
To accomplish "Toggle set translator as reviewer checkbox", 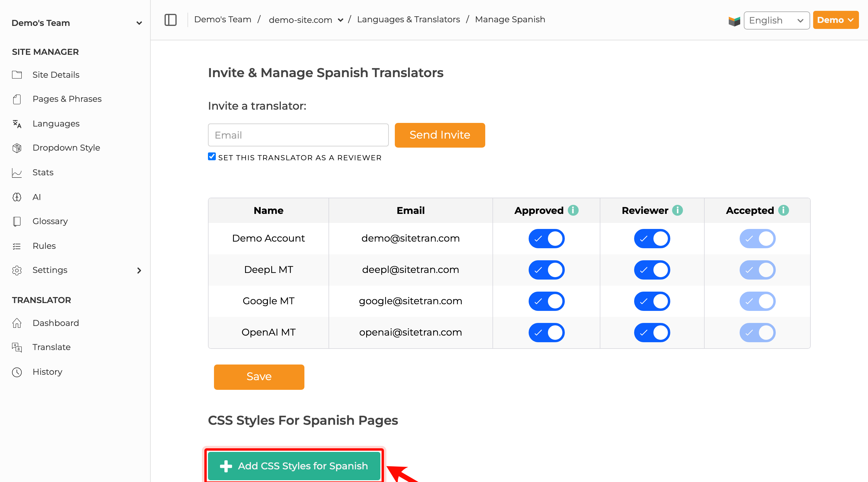I will pos(212,156).
